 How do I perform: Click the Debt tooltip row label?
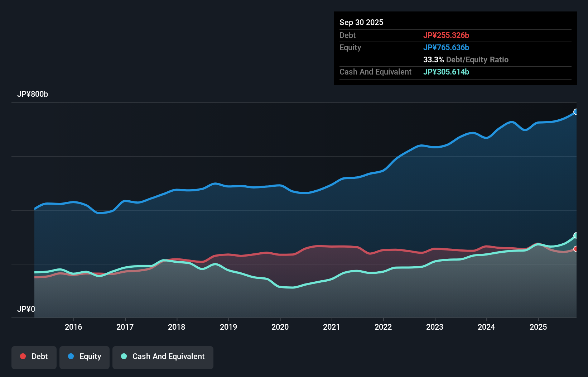348,35
